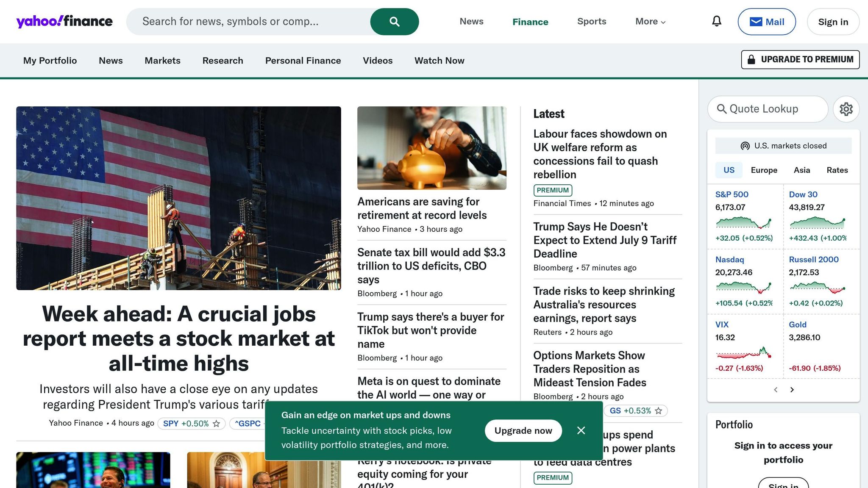Screen dimensions: 868x488
Task: Close the upgrade promotion banner
Action: 581,430
